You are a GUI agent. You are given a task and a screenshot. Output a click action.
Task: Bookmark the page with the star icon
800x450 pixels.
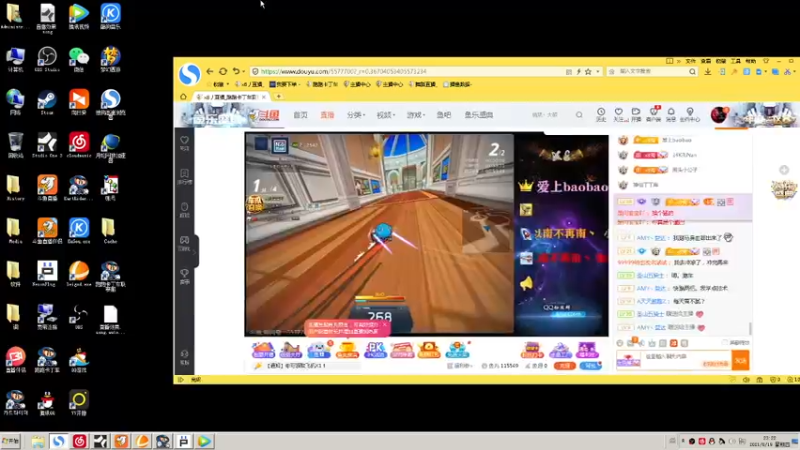(x=588, y=71)
